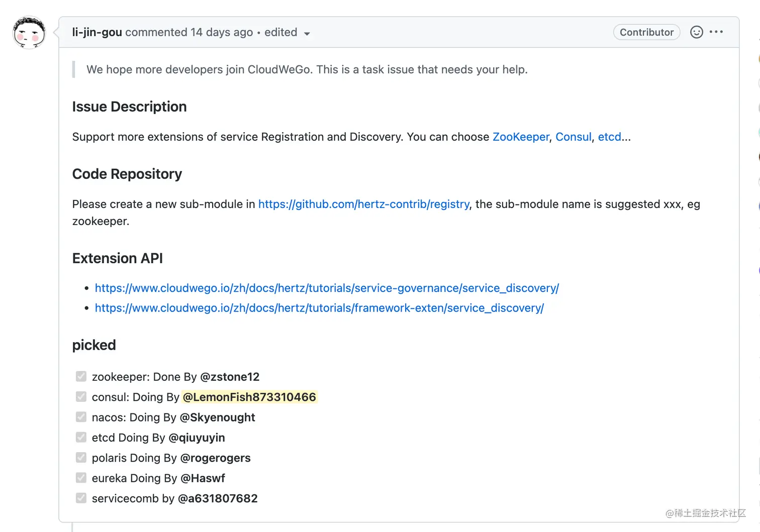The width and height of the screenshot is (760, 532).
Task: Click the 'commented 14 days ago' timestamp
Action: [x=189, y=32]
